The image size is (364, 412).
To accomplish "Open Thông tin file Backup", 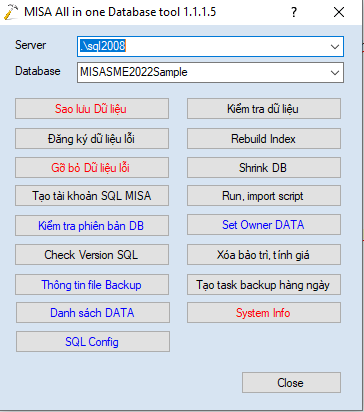I will 92,284.
